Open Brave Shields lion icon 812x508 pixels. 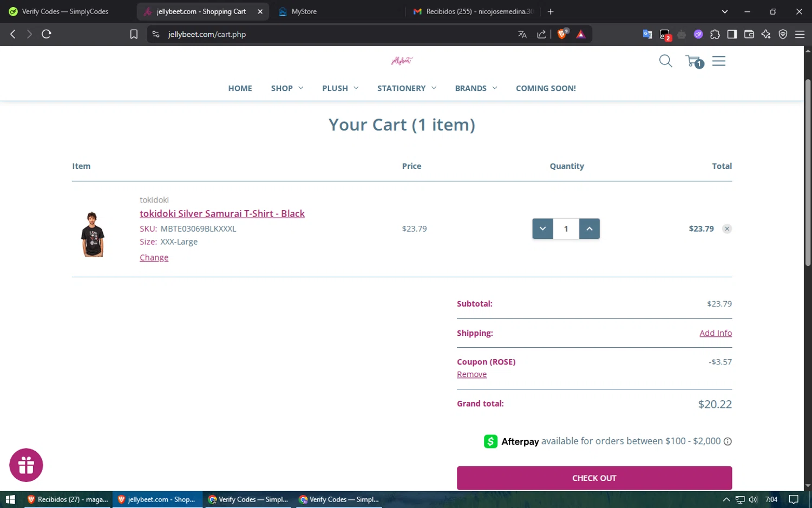pyautogui.click(x=562, y=34)
